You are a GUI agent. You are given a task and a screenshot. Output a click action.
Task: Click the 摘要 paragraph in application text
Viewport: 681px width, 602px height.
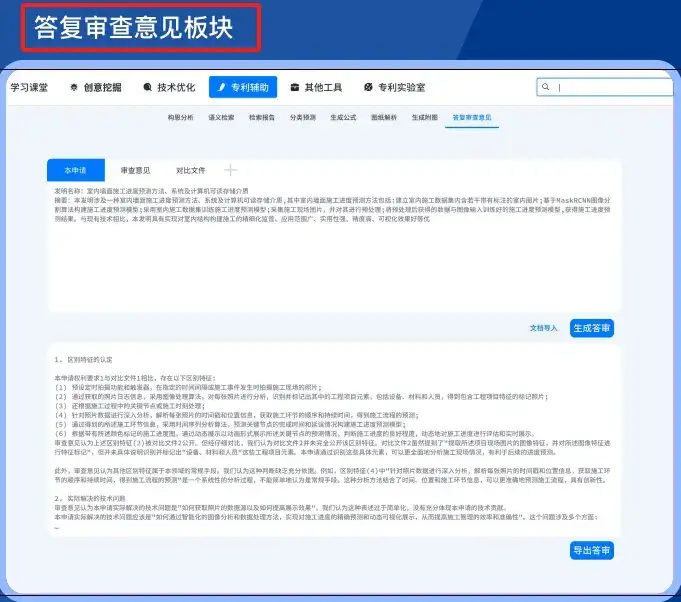coord(332,210)
